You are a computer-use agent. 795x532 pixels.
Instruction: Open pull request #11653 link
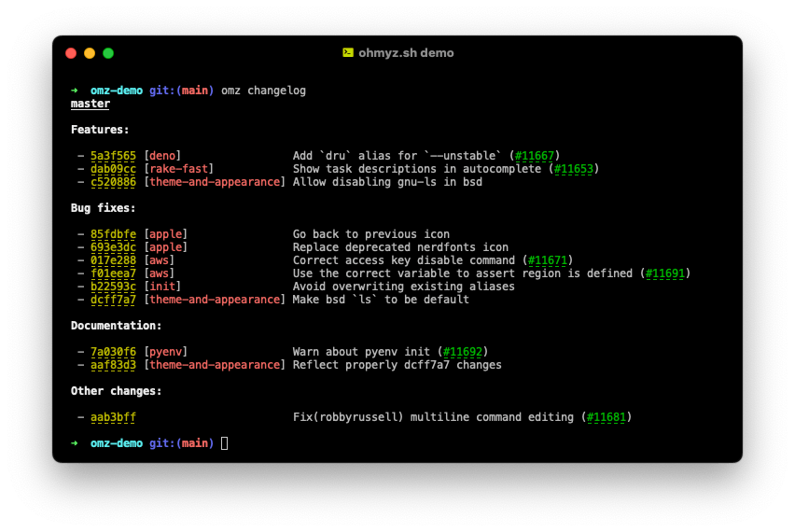[x=574, y=169]
